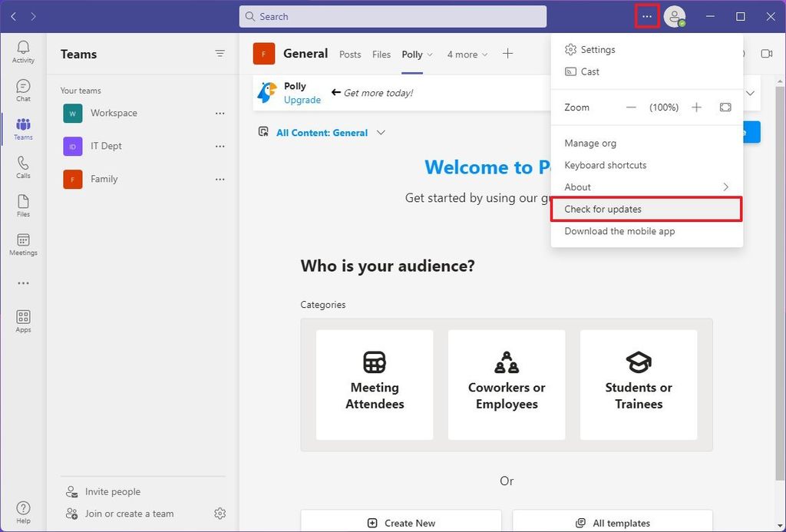Select the Chat icon in the sidebar
This screenshot has width=786, height=532.
(x=23, y=89)
